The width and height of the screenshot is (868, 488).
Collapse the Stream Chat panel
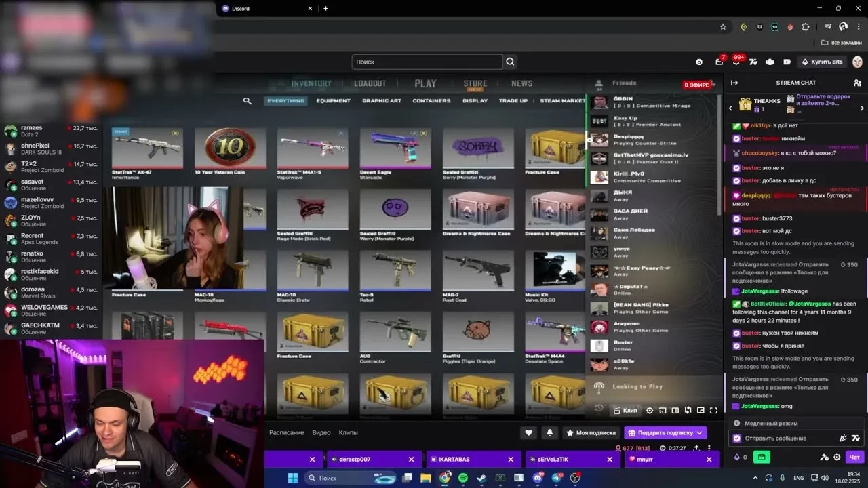click(734, 83)
